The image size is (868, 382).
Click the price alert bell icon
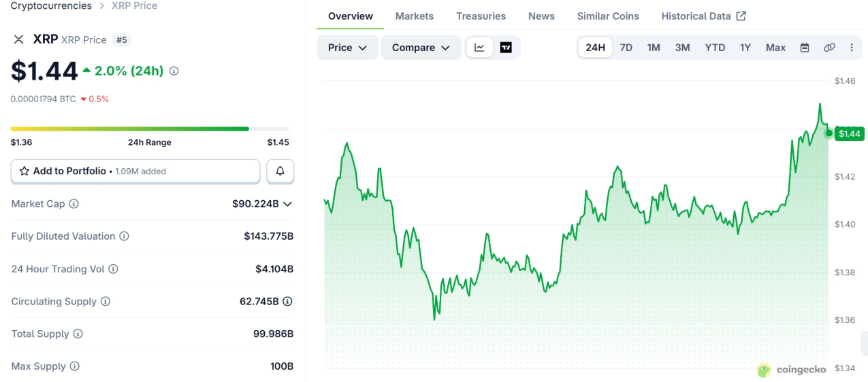coord(280,171)
